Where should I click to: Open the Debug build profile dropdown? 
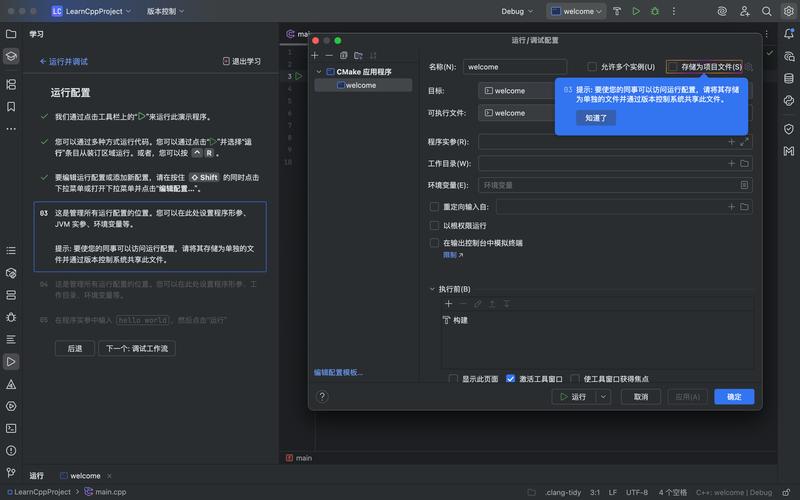(517, 11)
